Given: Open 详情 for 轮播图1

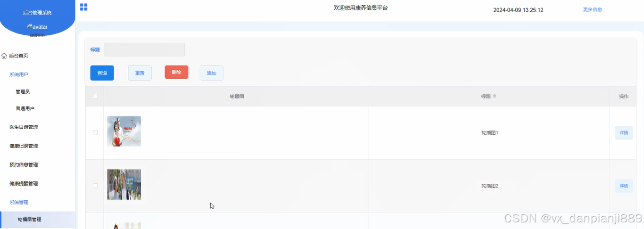Looking at the screenshot, I should tap(624, 133).
